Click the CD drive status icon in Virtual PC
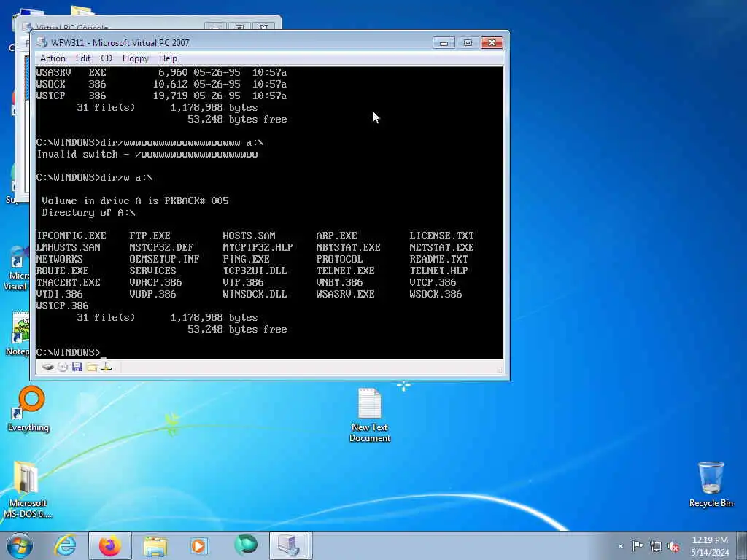The width and height of the screenshot is (747, 560). click(x=63, y=367)
